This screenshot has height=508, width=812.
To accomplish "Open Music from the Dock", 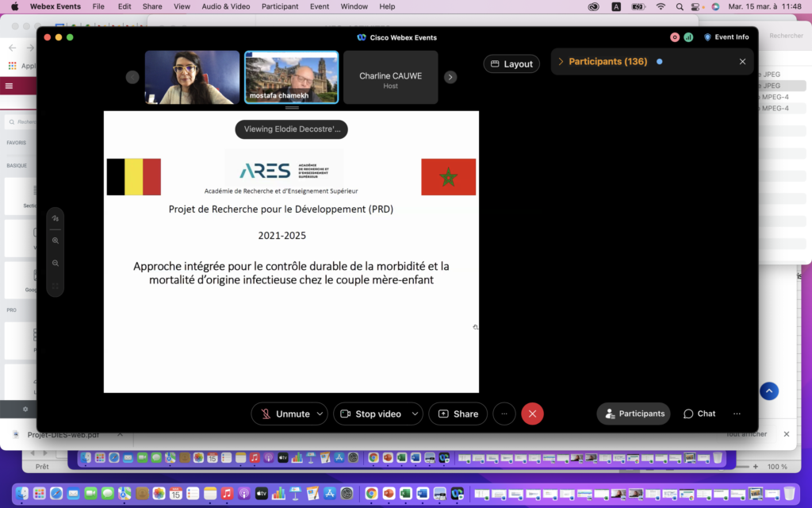I will [227, 493].
